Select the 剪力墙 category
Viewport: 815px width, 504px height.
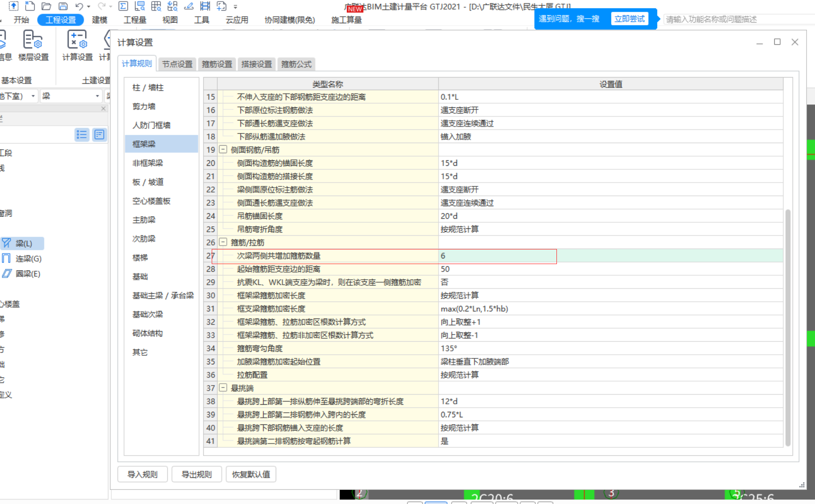pos(162,106)
